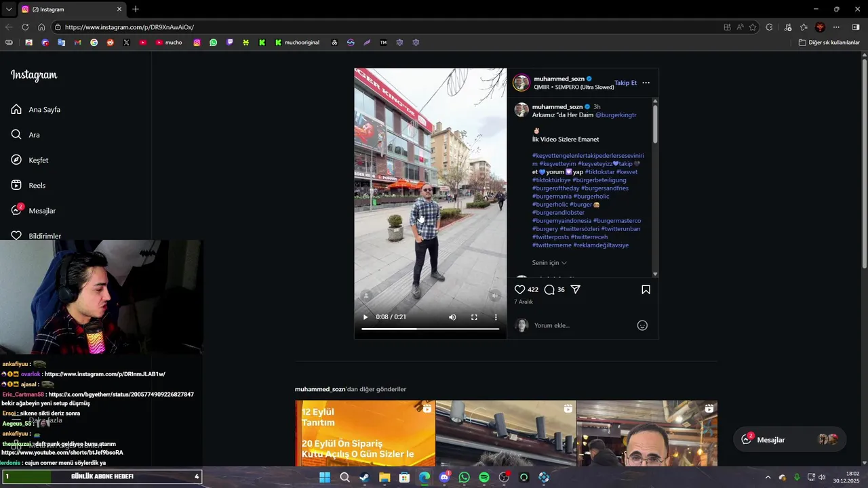Expand the Senin için comment sort dropdown
This screenshot has height=488, width=868.
coord(549,263)
